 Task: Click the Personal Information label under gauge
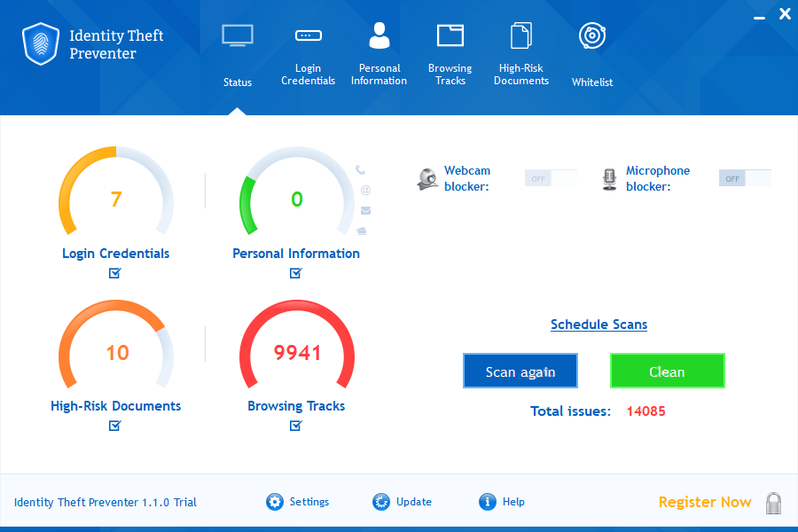click(296, 254)
